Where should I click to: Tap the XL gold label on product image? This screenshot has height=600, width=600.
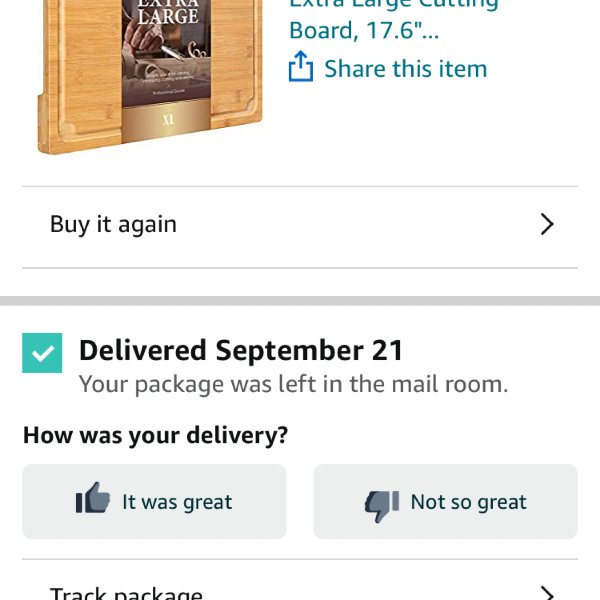pos(166,119)
